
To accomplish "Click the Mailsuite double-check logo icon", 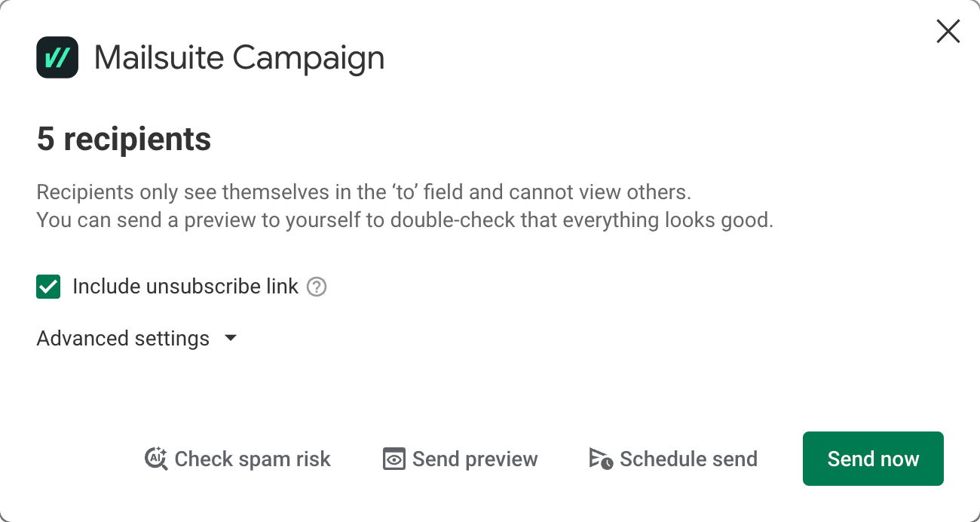I will point(57,57).
